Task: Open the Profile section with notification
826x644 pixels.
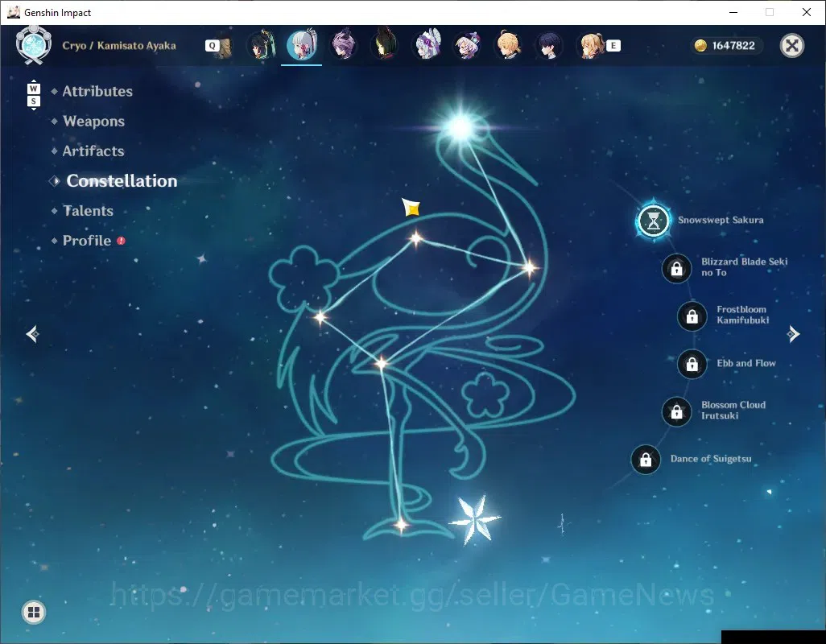Action: 87,241
